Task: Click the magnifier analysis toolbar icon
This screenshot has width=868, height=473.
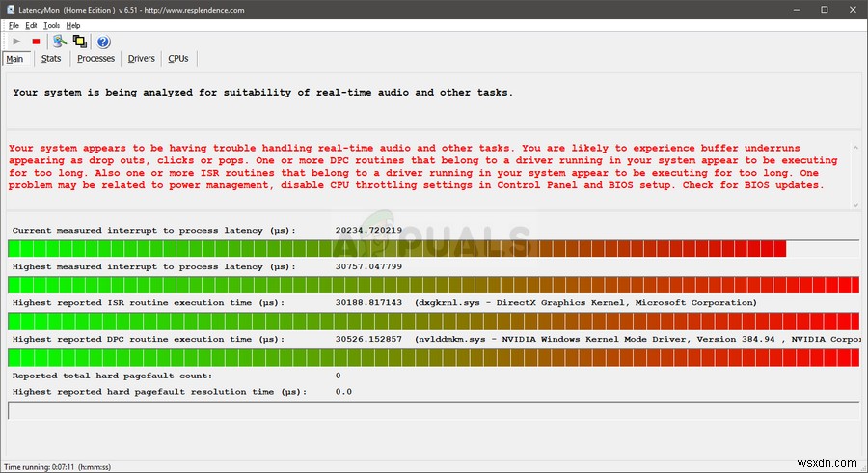Action: 59,42
